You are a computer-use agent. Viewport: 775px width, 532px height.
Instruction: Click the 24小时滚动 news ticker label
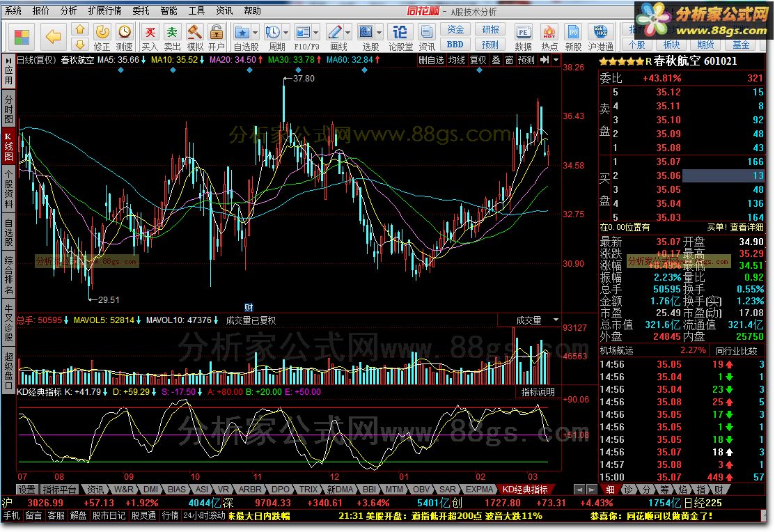click(x=203, y=516)
